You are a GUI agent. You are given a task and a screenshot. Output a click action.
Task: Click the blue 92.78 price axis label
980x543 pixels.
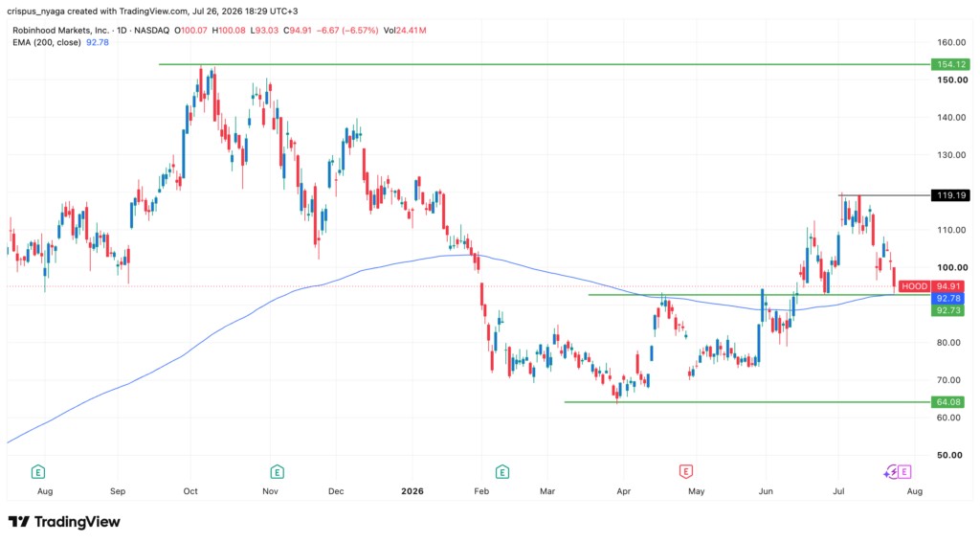[948, 299]
